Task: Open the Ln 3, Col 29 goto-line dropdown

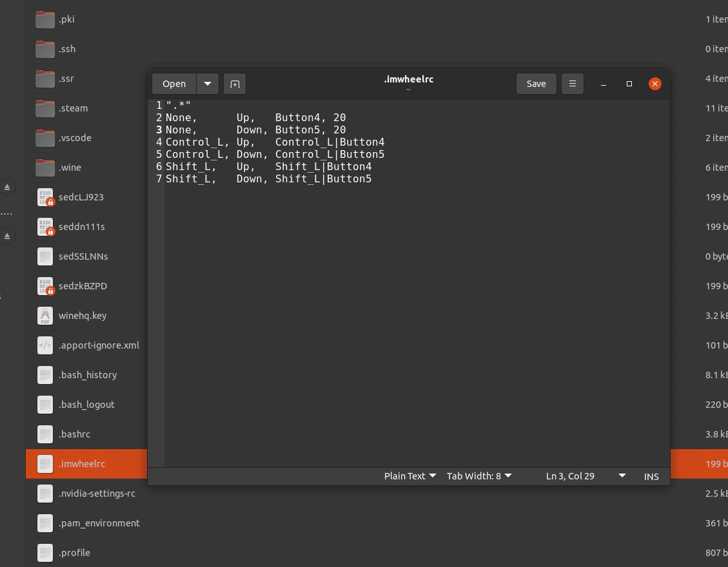Action: (x=584, y=476)
